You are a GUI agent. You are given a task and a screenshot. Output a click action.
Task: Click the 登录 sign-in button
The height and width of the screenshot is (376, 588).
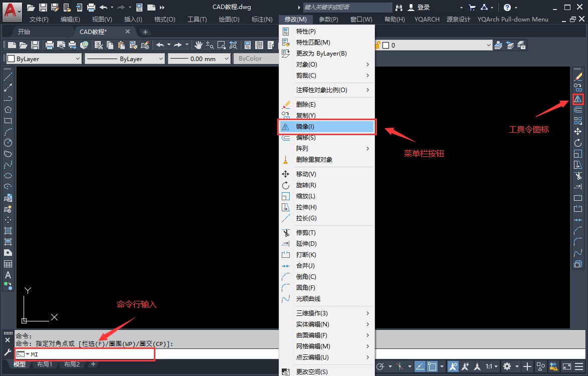click(x=419, y=7)
